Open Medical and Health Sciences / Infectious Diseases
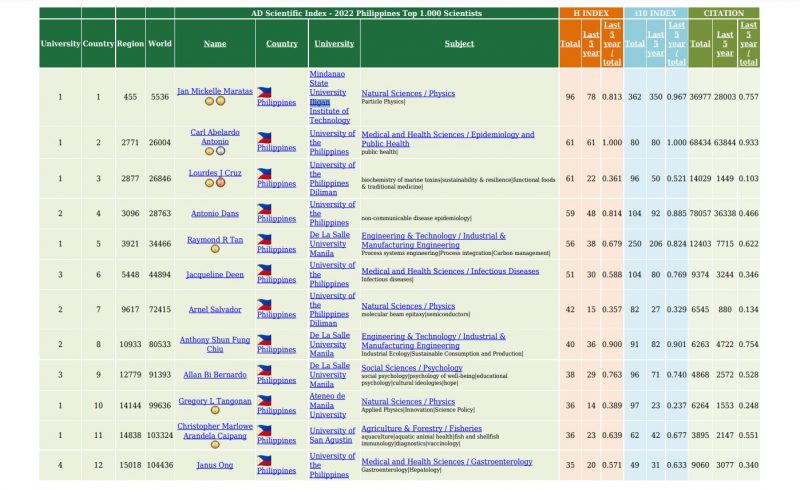Viewport: 800px width, 490px height. [450, 271]
